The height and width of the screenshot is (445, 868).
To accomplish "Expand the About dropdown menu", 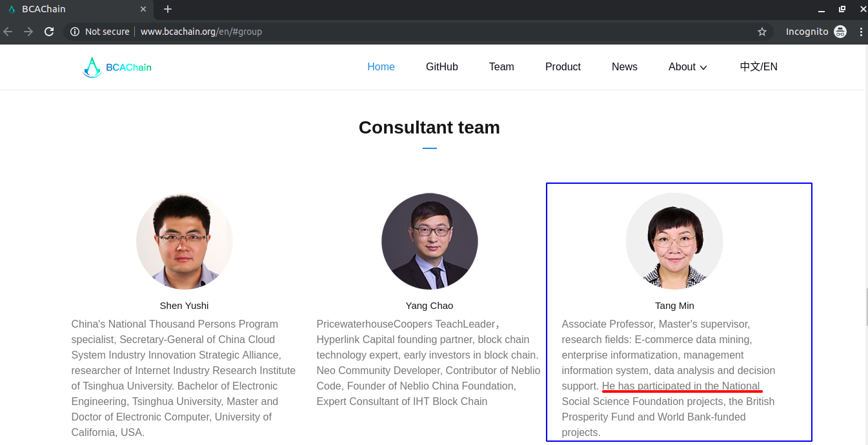I will [x=688, y=67].
